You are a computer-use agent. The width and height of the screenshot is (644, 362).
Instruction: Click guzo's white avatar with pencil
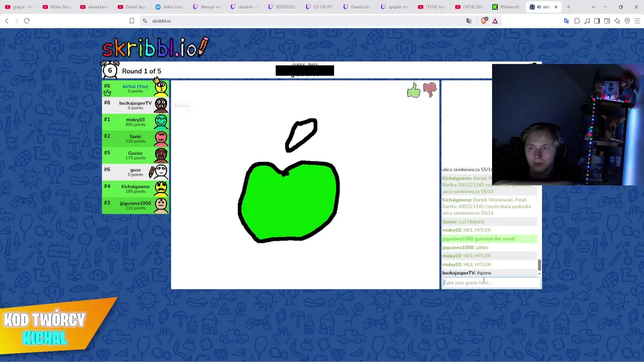tap(160, 171)
